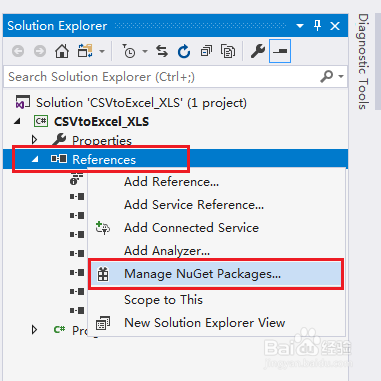Viewport: 381px width, 381px height.
Task: Click the Forward navigation arrow in toolbar
Action: (40, 51)
